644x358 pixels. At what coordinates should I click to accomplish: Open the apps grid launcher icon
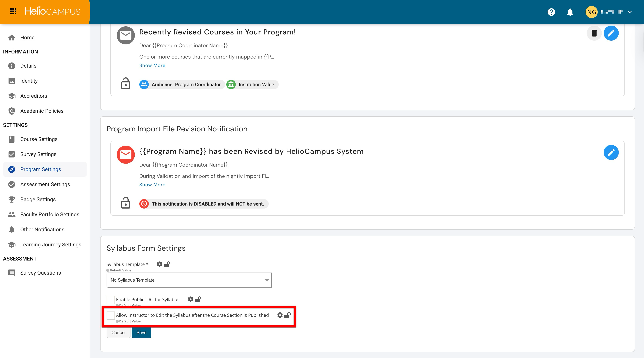[13, 11]
